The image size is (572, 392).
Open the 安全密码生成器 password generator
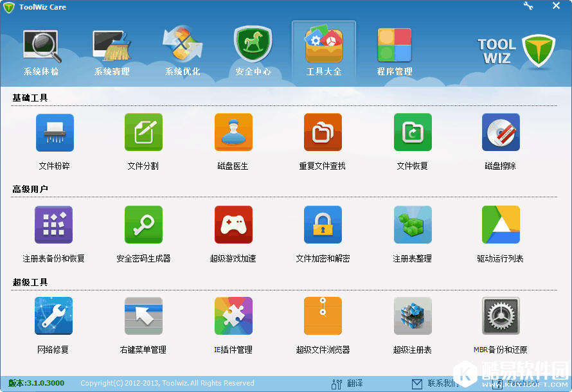tap(143, 225)
